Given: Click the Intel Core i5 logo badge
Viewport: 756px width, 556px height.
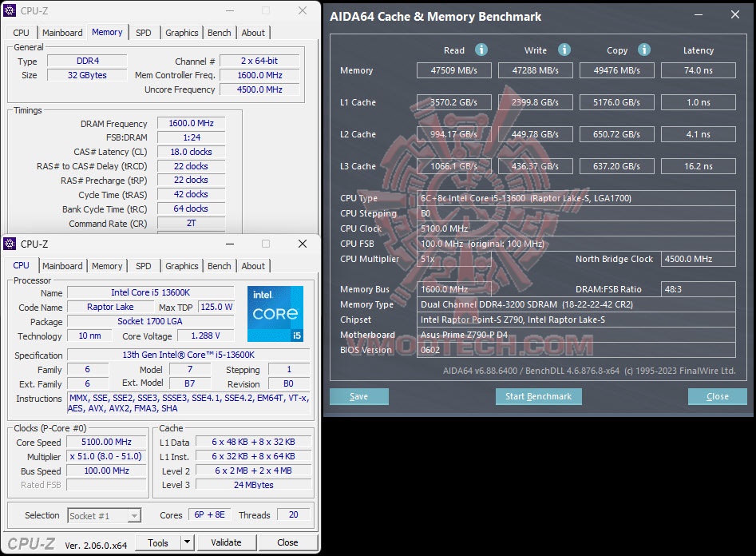Looking at the screenshot, I should 275,314.
